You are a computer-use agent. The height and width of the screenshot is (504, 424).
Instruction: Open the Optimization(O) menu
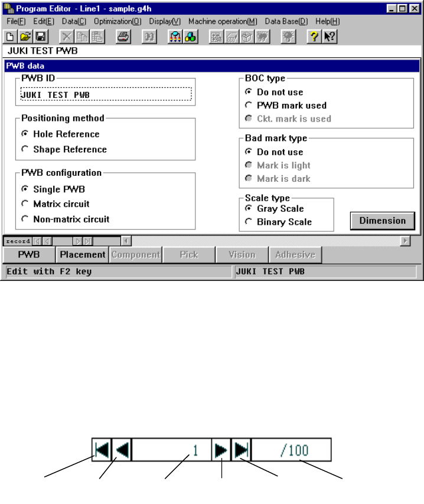pos(118,21)
